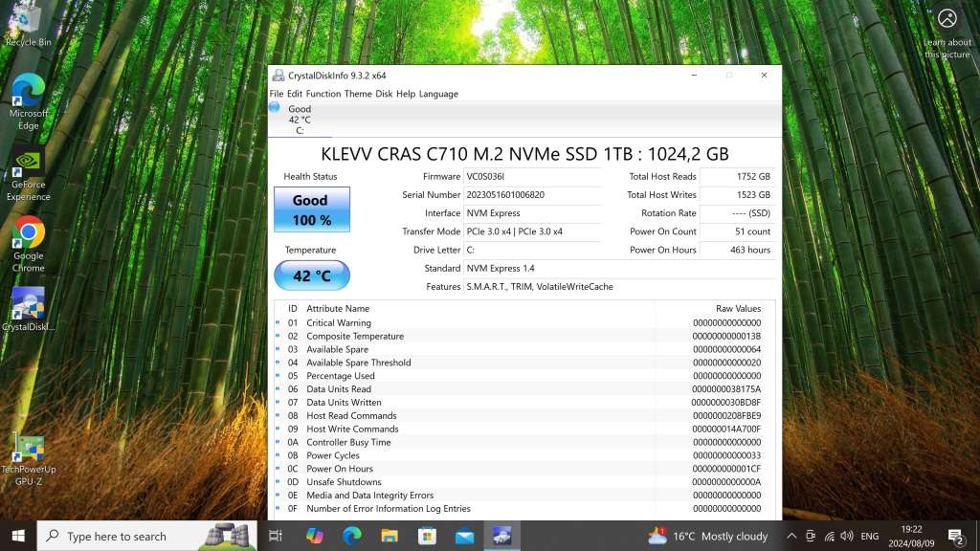
Task: Click the weather icon showing 16°C
Action: click(x=657, y=536)
